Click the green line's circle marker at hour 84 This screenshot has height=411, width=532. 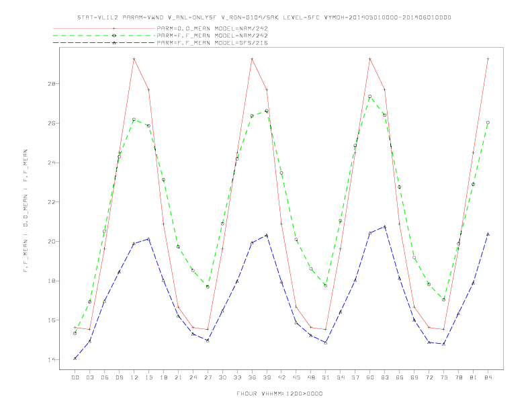(488, 122)
